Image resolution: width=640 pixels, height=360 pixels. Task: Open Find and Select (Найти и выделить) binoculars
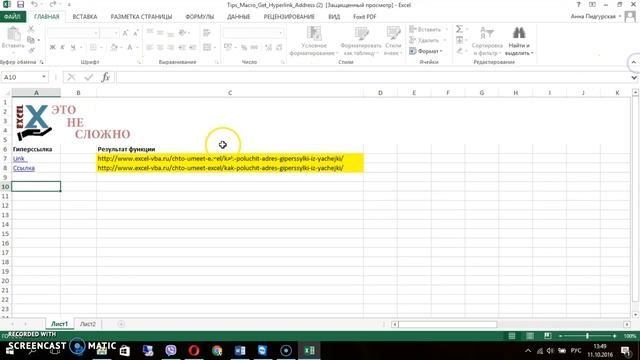click(x=519, y=41)
